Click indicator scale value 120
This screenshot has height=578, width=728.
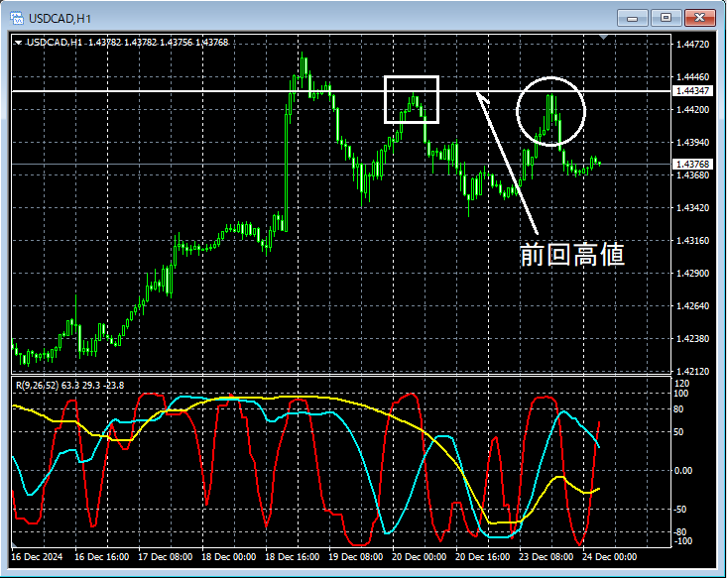coord(682,384)
